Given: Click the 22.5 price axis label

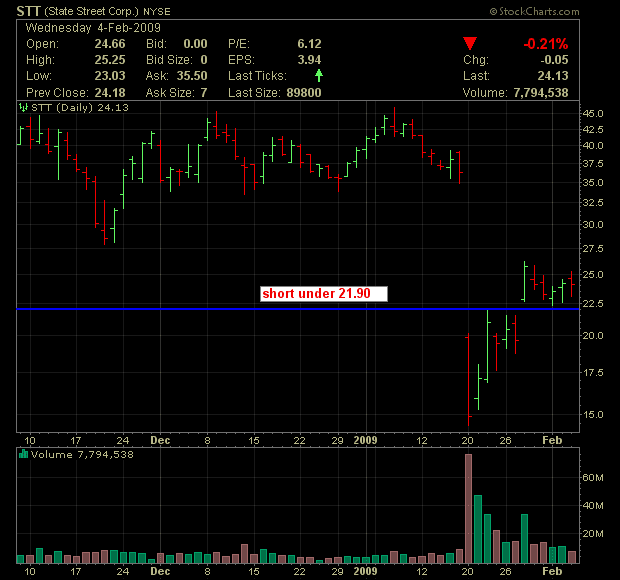Looking at the screenshot, I should coord(593,303).
